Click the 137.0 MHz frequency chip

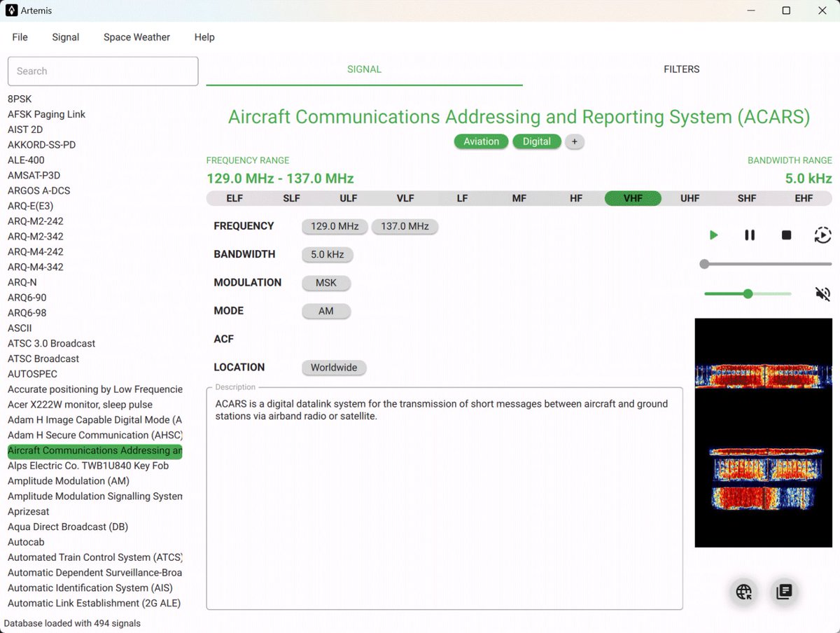click(405, 226)
